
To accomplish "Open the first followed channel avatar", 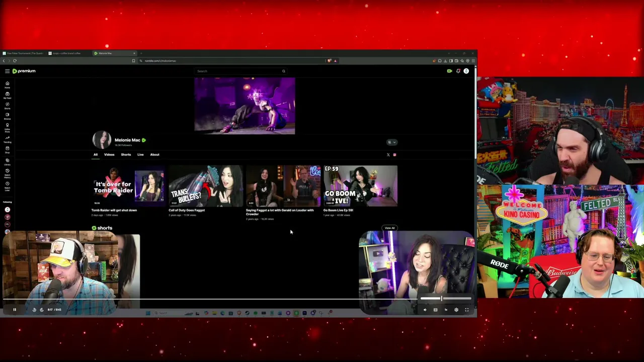I will tap(7, 210).
